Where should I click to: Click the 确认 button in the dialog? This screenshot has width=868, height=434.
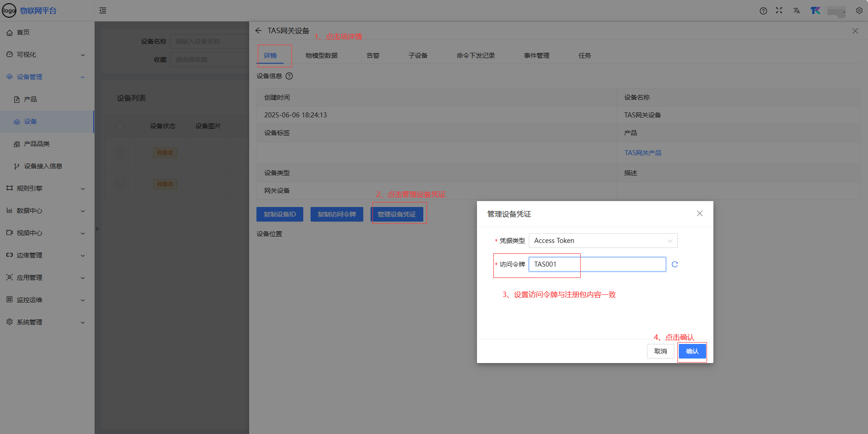pos(692,351)
